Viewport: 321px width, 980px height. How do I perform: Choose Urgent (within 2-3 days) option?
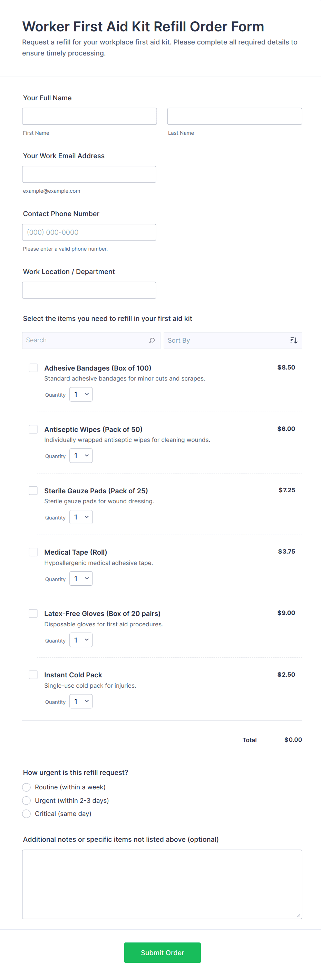[x=27, y=800]
